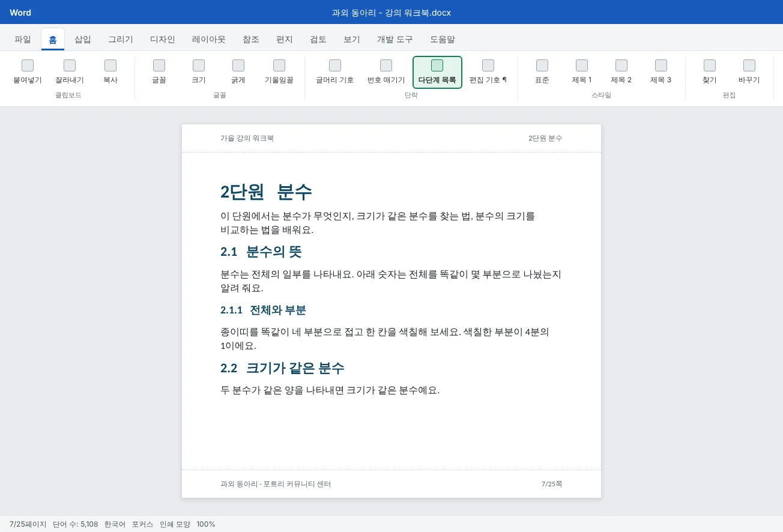Switch to the 그리기 tab
This screenshot has width=783, height=532.
(x=121, y=40)
